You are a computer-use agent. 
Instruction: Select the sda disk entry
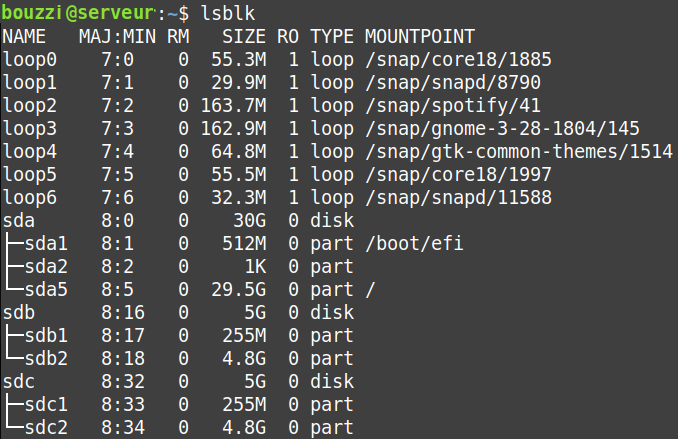coord(19,220)
